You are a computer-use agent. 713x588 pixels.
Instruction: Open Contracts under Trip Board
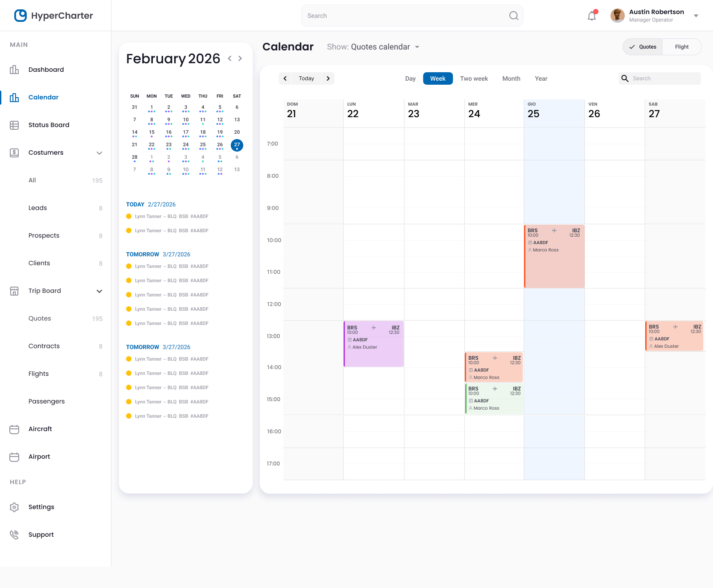[x=44, y=346]
